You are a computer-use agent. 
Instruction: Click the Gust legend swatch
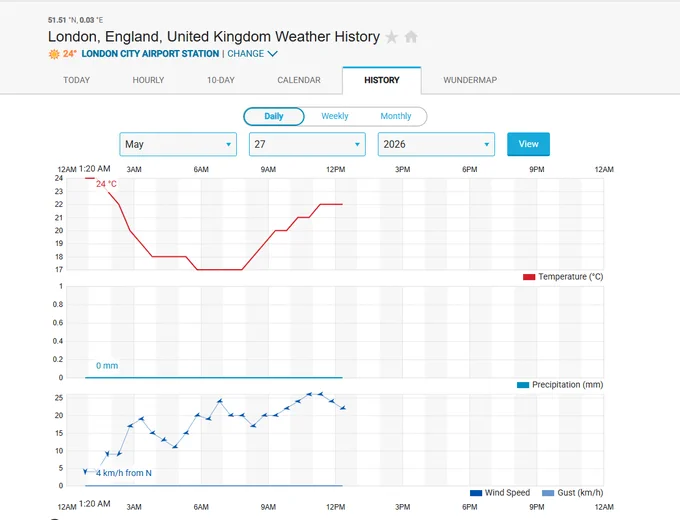tap(548, 493)
